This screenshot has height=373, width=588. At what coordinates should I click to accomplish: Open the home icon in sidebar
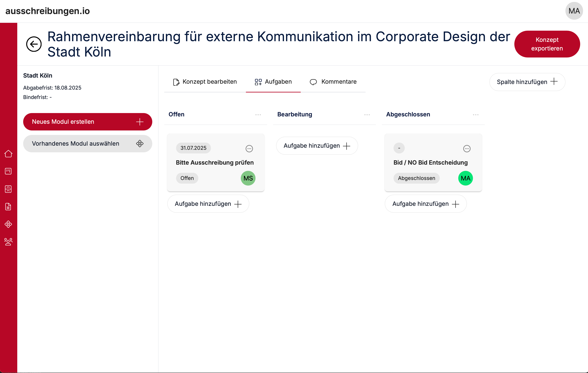point(8,154)
